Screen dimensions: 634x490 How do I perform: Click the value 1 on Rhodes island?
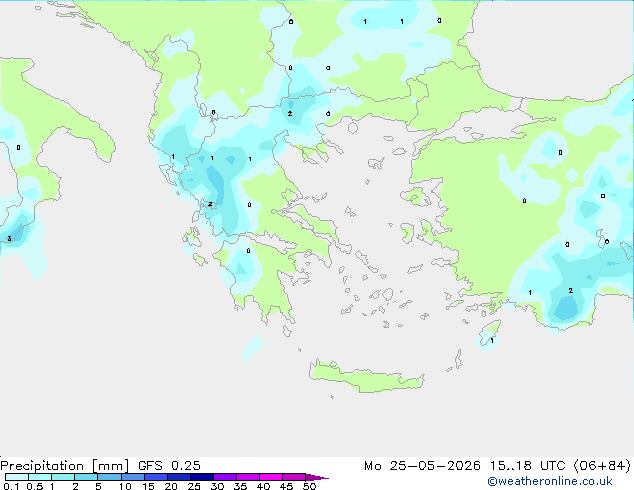click(492, 341)
